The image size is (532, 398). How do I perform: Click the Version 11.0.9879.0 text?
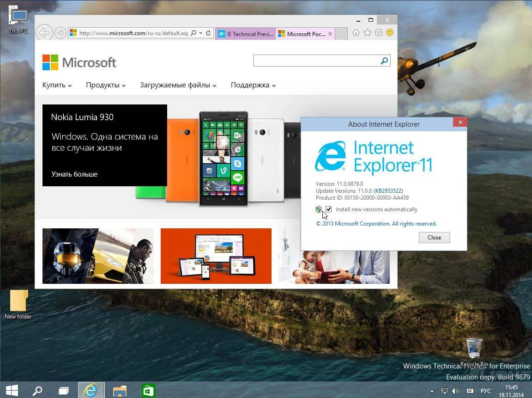pos(339,184)
